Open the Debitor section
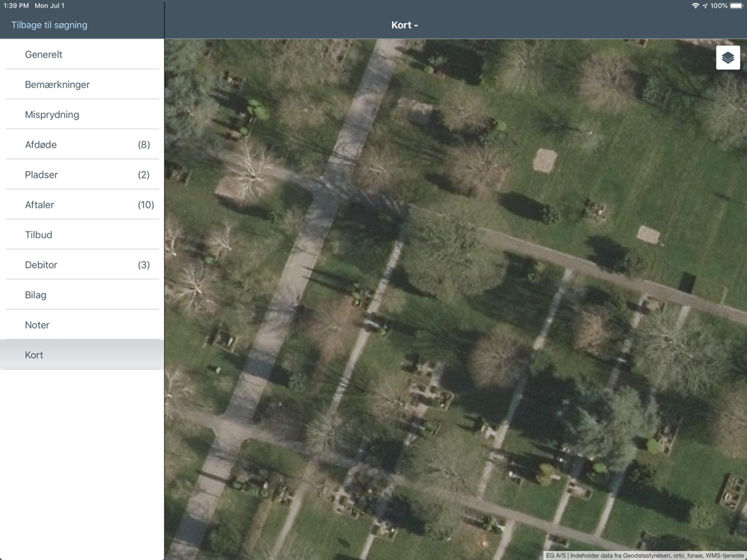The image size is (747, 560). (x=82, y=265)
